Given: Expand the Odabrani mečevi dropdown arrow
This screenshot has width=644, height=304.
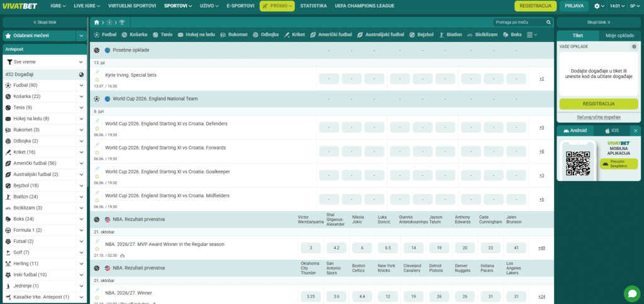Looking at the screenshot, I should (81, 36).
